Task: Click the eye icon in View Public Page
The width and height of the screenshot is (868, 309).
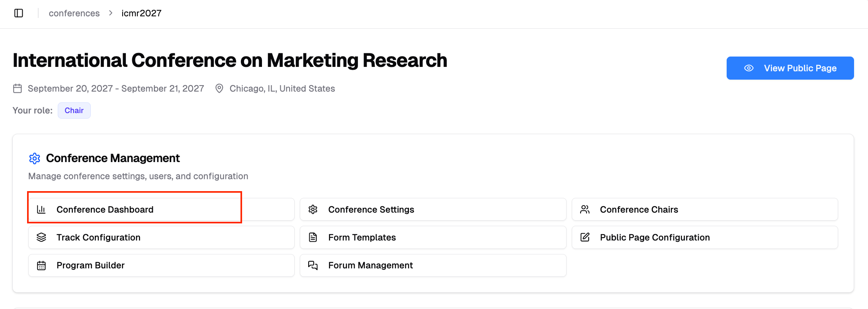Action: click(749, 68)
